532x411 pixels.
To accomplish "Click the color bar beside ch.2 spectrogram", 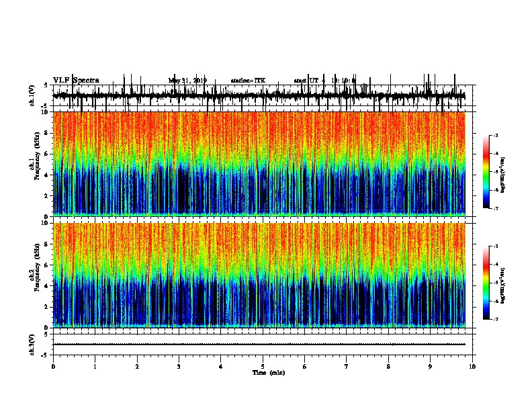I will coord(486,283).
